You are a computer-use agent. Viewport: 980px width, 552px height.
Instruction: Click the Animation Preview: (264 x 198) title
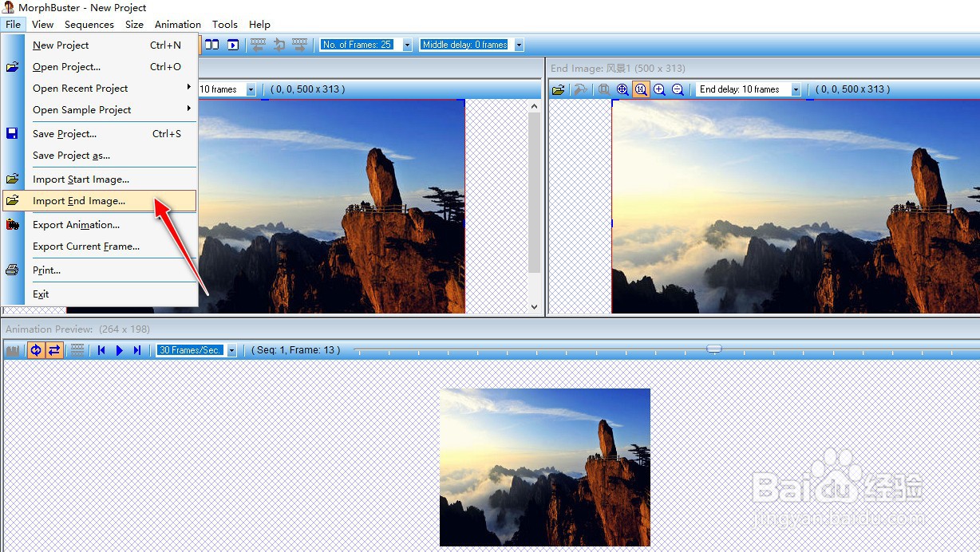[x=78, y=329]
